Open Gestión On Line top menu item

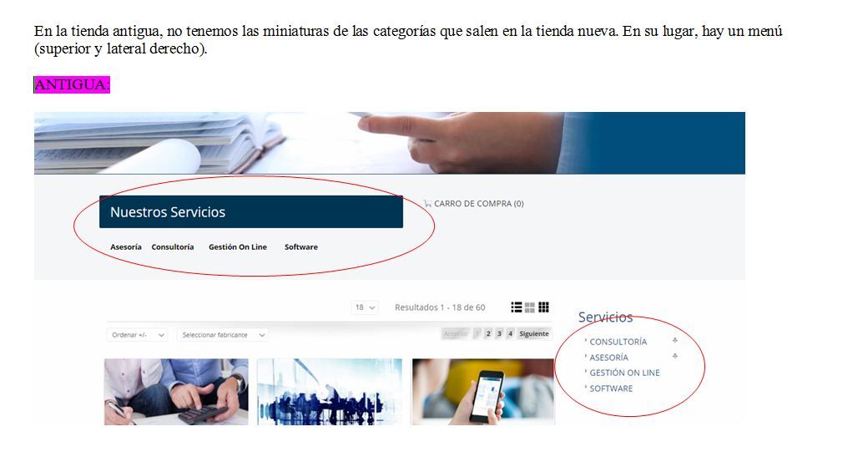tap(238, 247)
